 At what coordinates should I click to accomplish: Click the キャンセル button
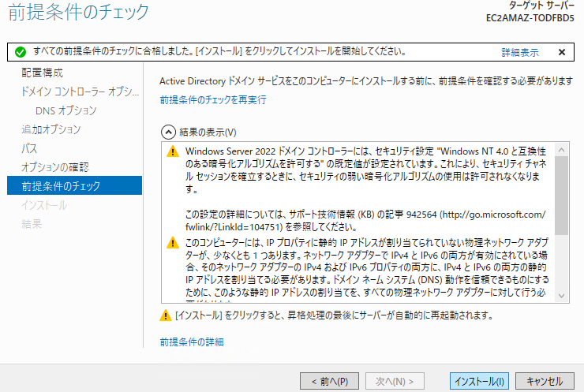(x=545, y=381)
